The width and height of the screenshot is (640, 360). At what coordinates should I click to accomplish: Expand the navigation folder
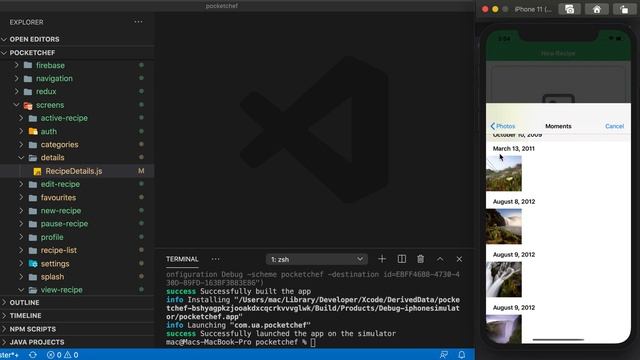[17, 78]
